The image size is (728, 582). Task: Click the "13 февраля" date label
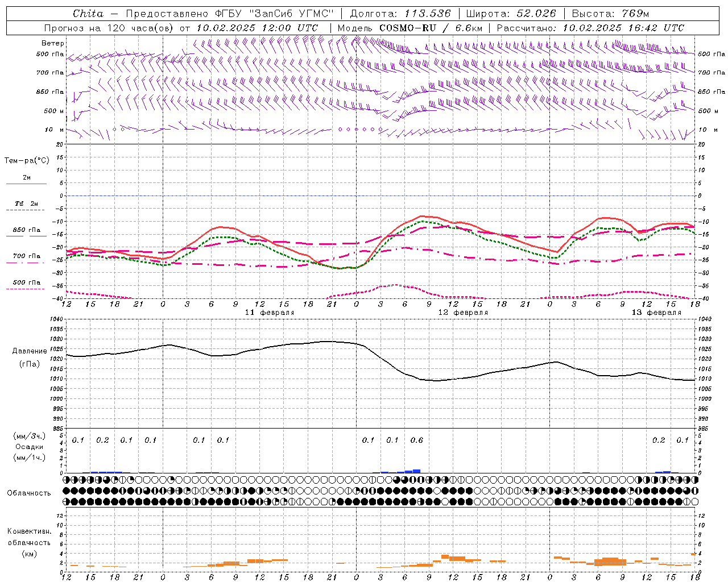point(656,313)
